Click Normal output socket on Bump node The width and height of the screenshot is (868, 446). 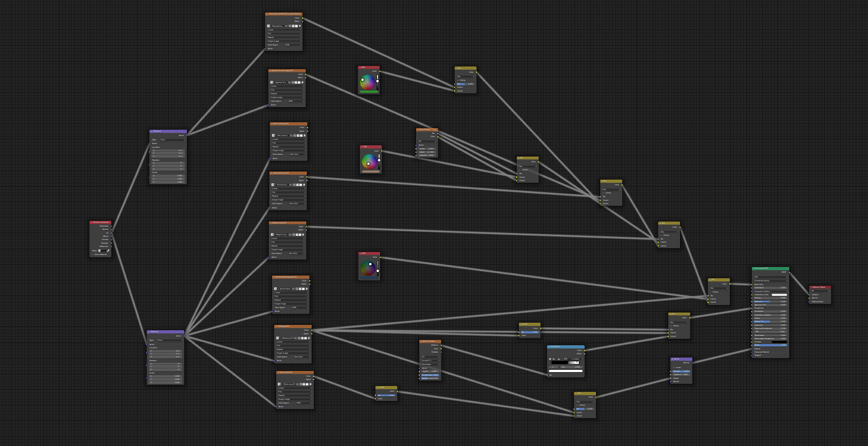pyautogui.click(x=692, y=363)
